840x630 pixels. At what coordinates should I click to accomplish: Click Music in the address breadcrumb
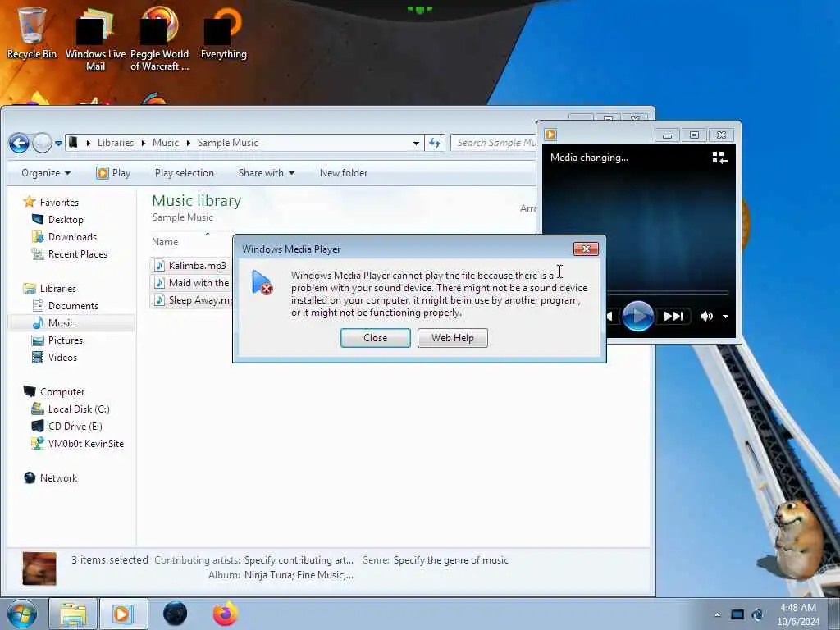166,143
